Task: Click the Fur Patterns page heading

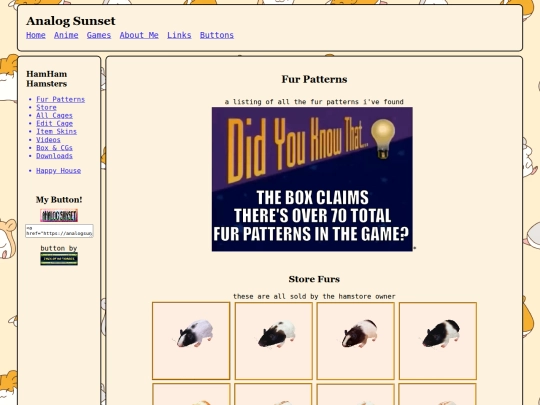Action: (x=314, y=79)
